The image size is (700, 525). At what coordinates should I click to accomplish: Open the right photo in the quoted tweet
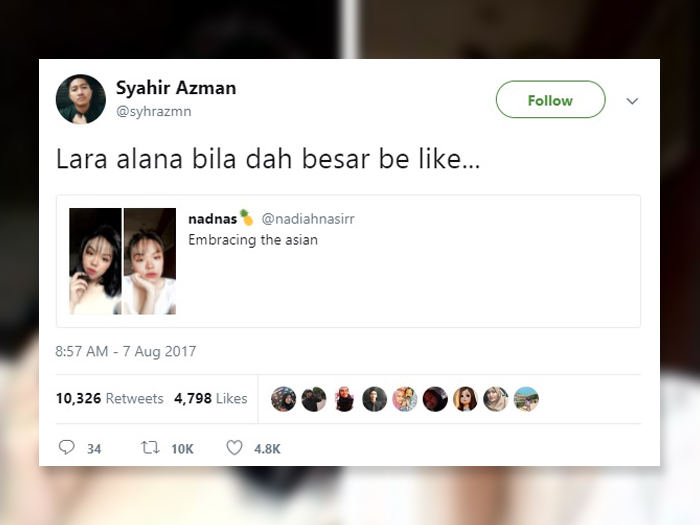pyautogui.click(x=150, y=261)
